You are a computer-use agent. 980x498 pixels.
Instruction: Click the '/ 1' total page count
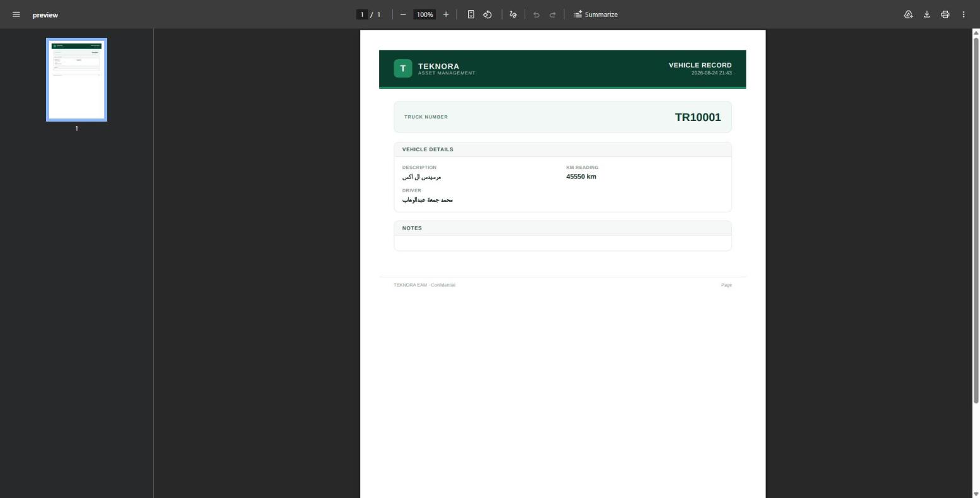(x=376, y=14)
